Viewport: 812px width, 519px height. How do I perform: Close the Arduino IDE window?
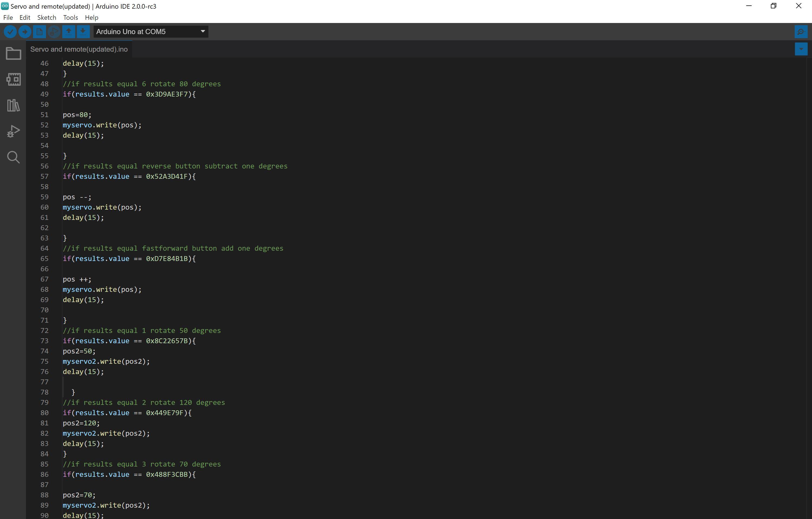coord(798,6)
